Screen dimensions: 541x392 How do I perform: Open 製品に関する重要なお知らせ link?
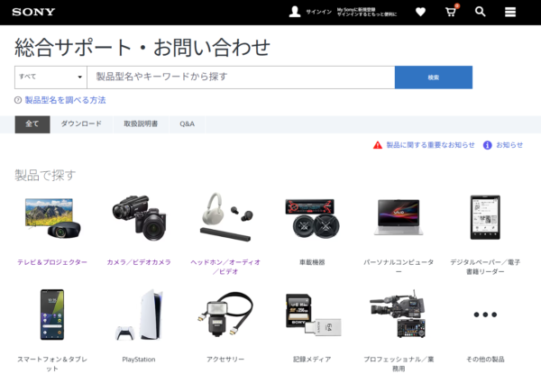click(x=430, y=145)
